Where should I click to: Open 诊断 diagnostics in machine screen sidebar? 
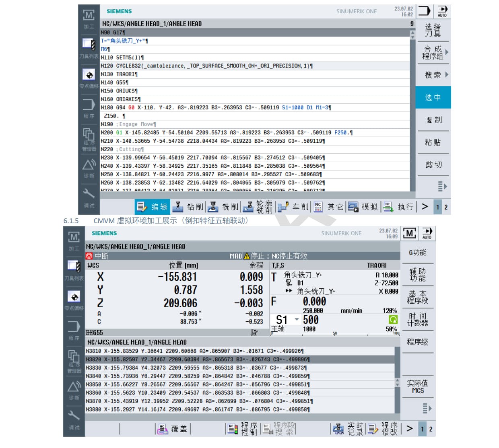click(x=74, y=390)
